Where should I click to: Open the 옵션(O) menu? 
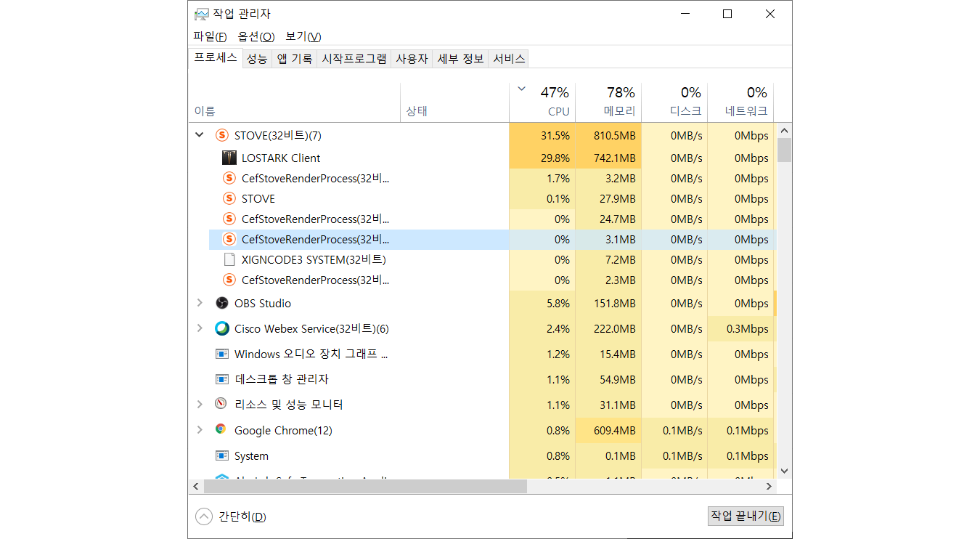coord(256,36)
